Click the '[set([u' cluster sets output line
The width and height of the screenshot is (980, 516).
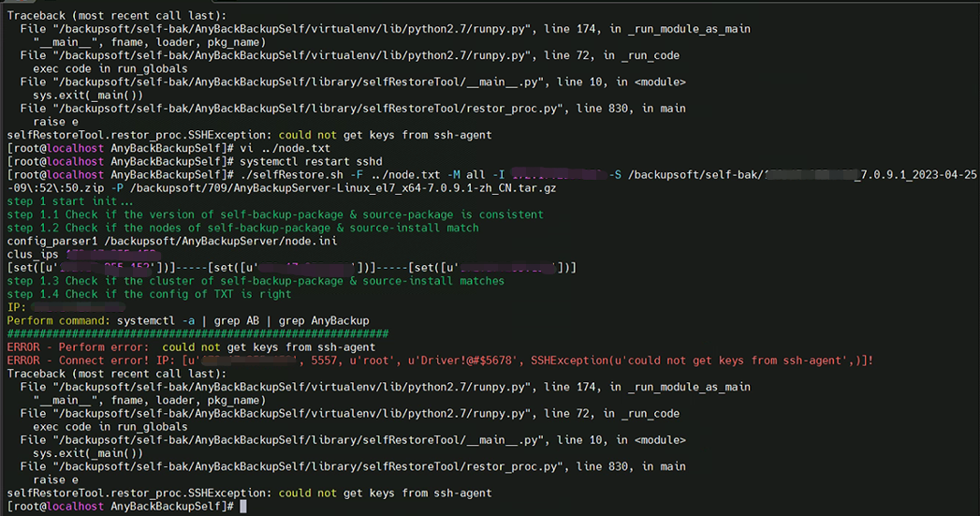pyautogui.click(x=291, y=268)
